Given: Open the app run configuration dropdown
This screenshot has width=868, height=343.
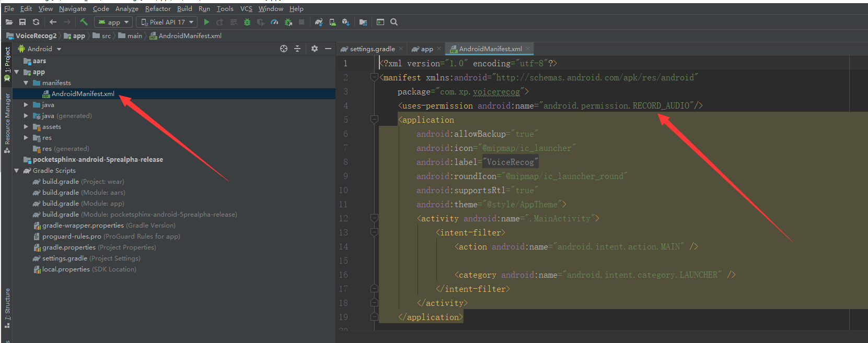Looking at the screenshot, I should [x=113, y=22].
